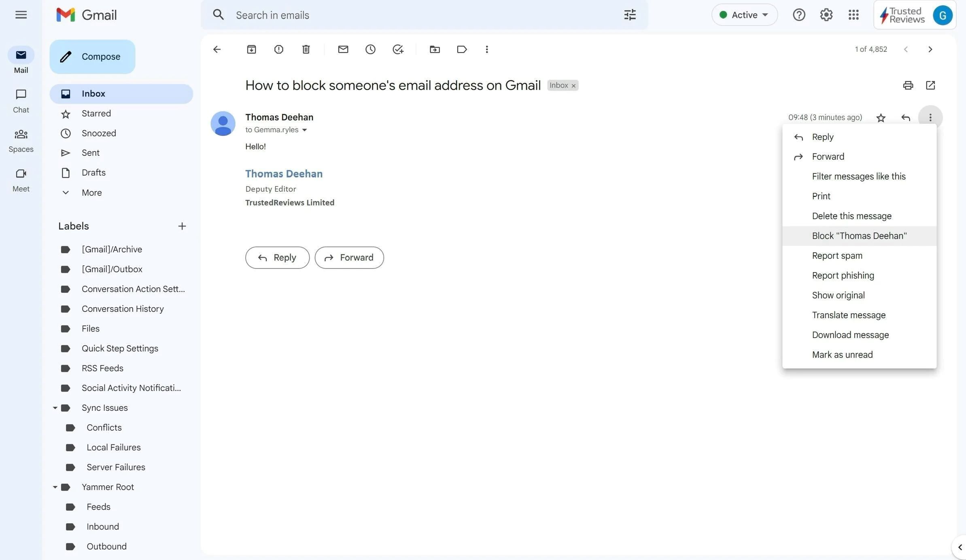Mark the email as unread

click(842, 355)
